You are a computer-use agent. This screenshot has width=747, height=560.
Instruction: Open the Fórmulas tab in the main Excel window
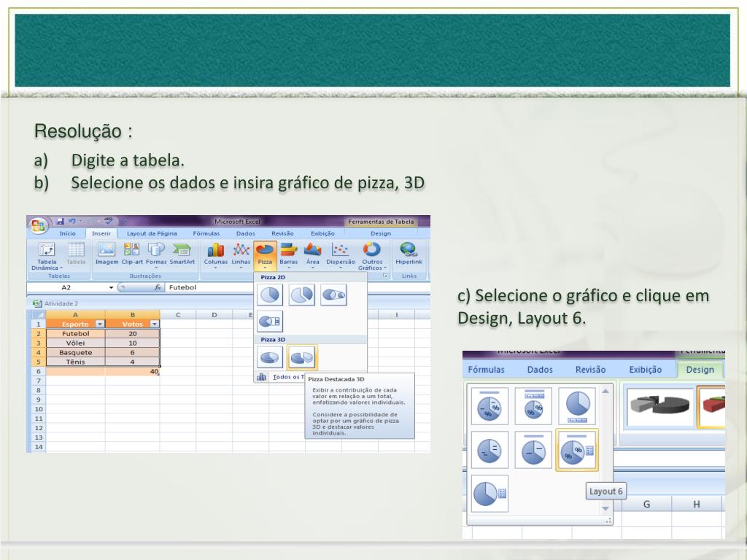(x=206, y=234)
